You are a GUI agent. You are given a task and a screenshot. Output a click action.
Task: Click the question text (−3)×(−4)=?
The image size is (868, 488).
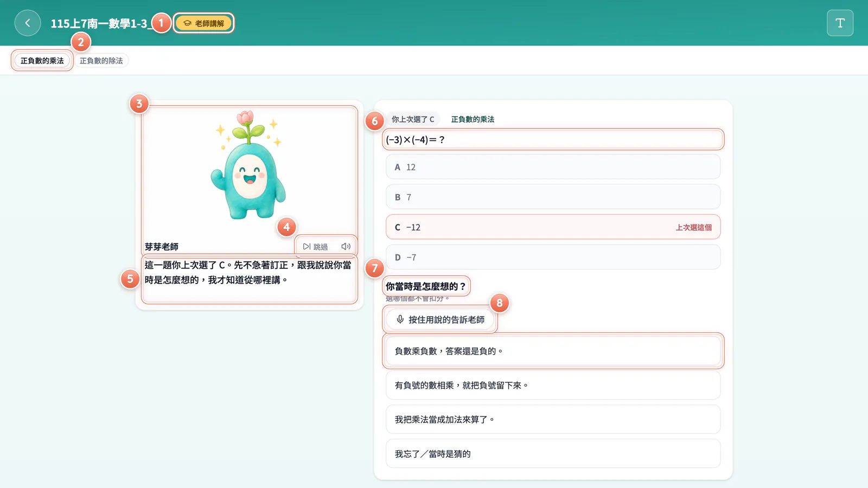pos(416,140)
